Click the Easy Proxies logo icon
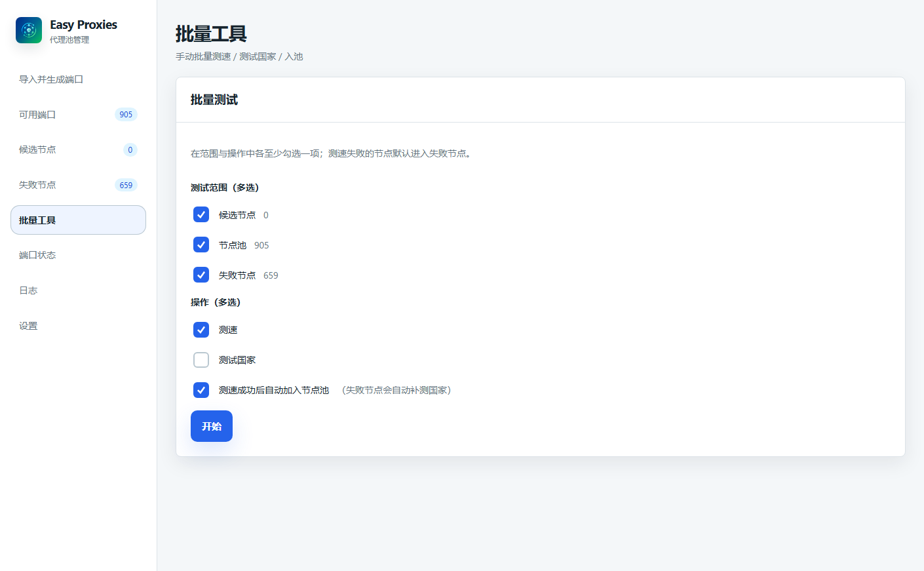The height and width of the screenshot is (571, 924). pyautogui.click(x=29, y=30)
